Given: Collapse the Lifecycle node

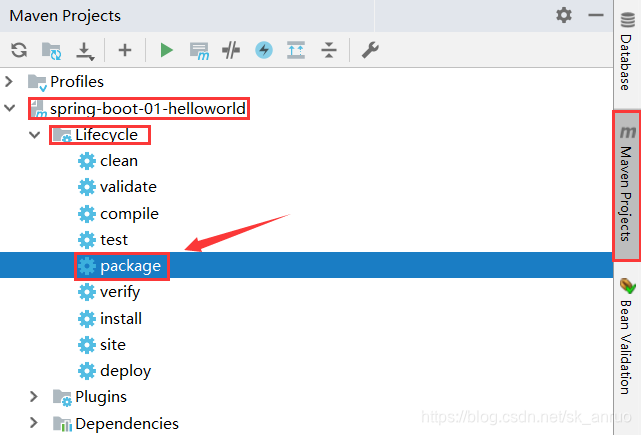Looking at the screenshot, I should point(35,135).
